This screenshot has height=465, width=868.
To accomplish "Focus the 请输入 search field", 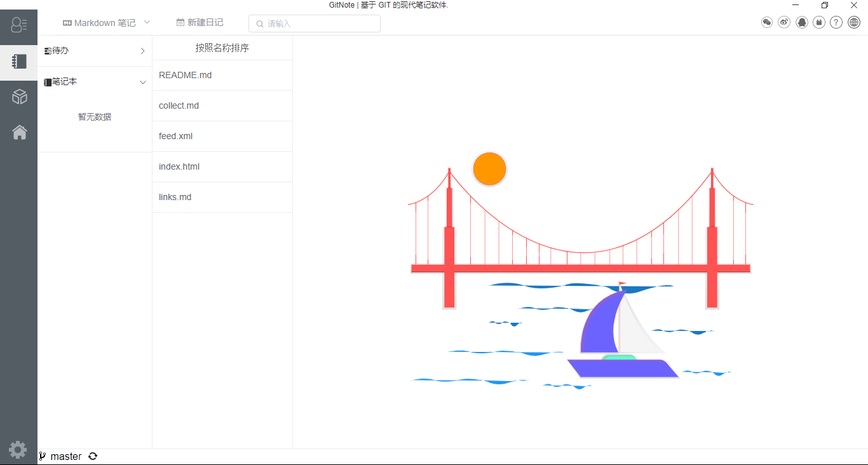I will (315, 24).
